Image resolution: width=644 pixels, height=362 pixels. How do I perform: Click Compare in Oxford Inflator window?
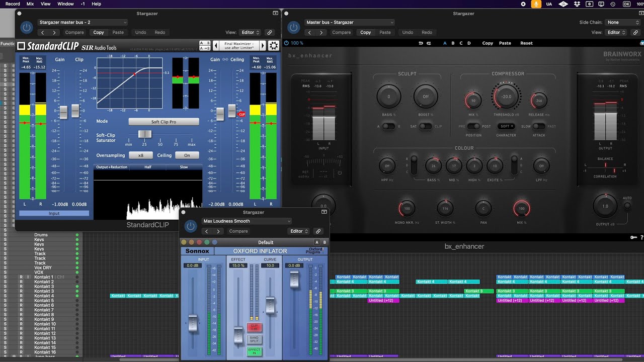[238, 231]
